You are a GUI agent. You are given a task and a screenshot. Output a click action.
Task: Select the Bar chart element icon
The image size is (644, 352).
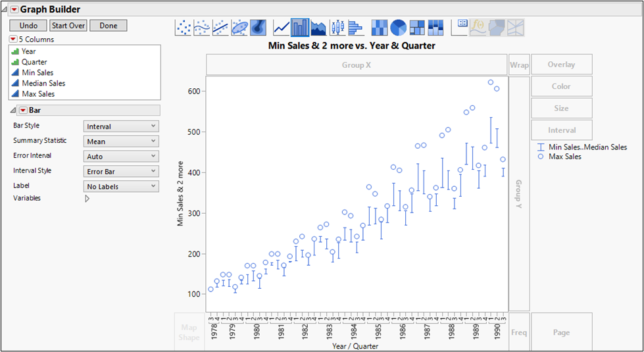pyautogui.click(x=300, y=28)
